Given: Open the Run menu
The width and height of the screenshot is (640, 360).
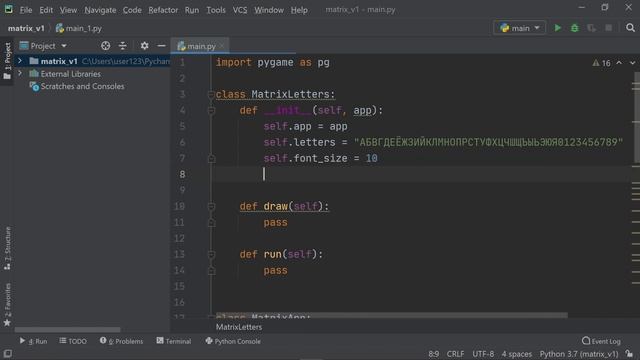Looking at the screenshot, I should click(x=191, y=10).
